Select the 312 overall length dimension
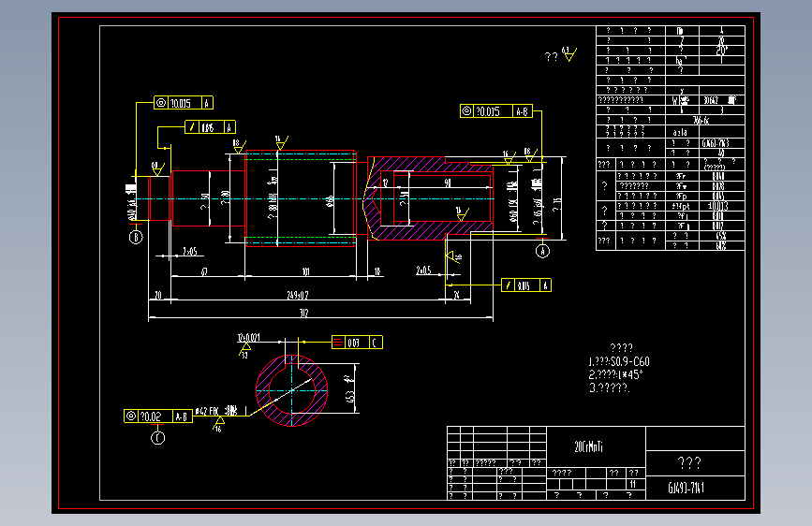Viewport: 812px width, 526px height. click(304, 313)
